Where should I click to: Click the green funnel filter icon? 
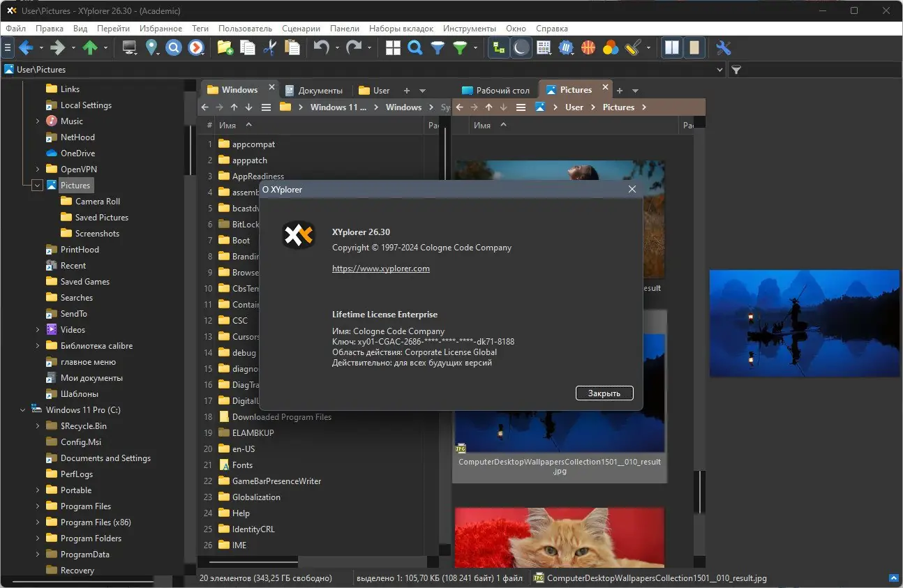(460, 47)
